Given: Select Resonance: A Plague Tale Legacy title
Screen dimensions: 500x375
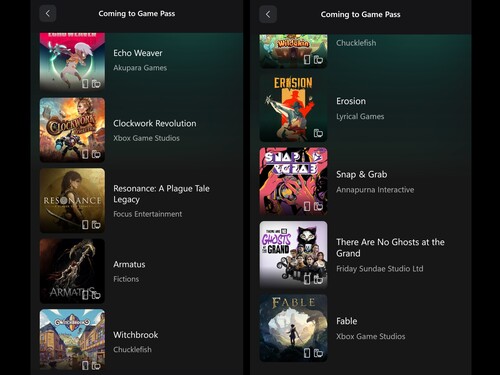Looking at the screenshot, I should (161, 194).
